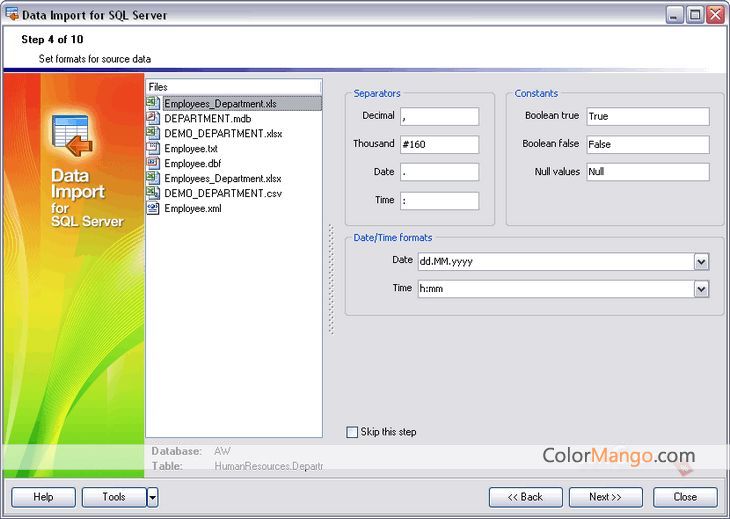Open the Time format dropdown arrow
The image size is (730, 519).
click(x=702, y=289)
